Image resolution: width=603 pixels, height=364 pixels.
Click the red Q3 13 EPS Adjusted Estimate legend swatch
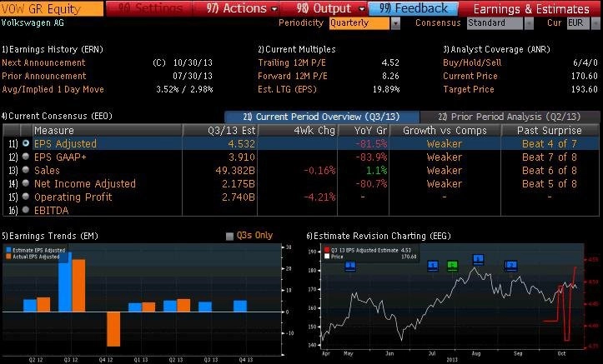327,250
